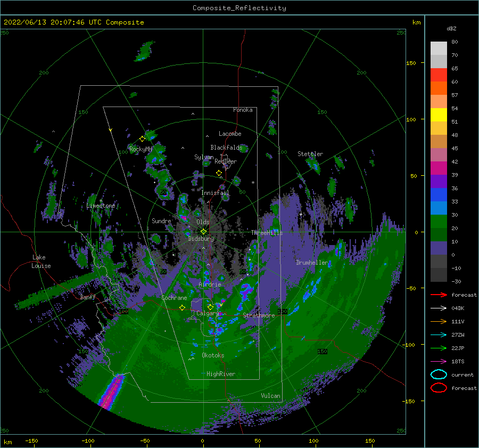Viewport: 479px width, 448px height.
Task: Select the Stettler label
Action: click(x=310, y=154)
